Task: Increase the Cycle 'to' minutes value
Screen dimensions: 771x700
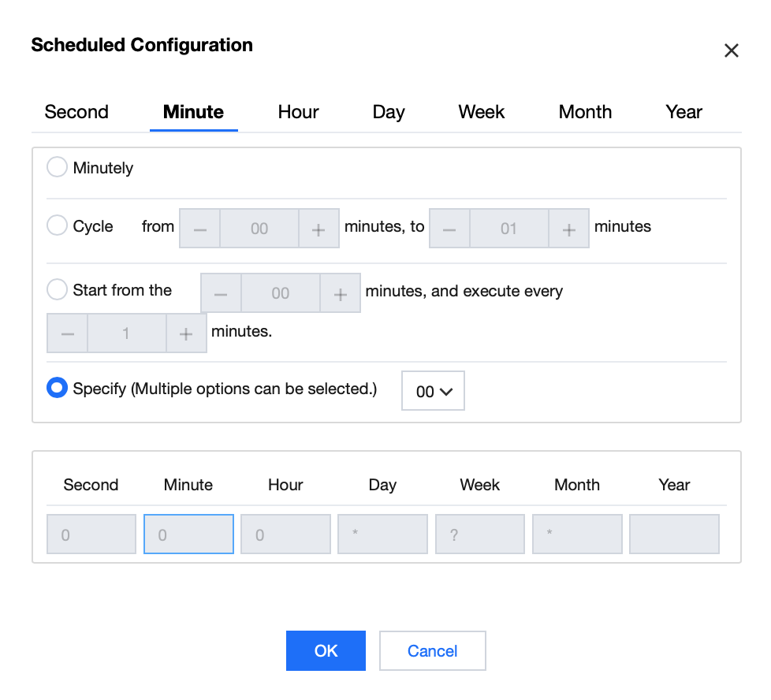Action: click(x=568, y=229)
